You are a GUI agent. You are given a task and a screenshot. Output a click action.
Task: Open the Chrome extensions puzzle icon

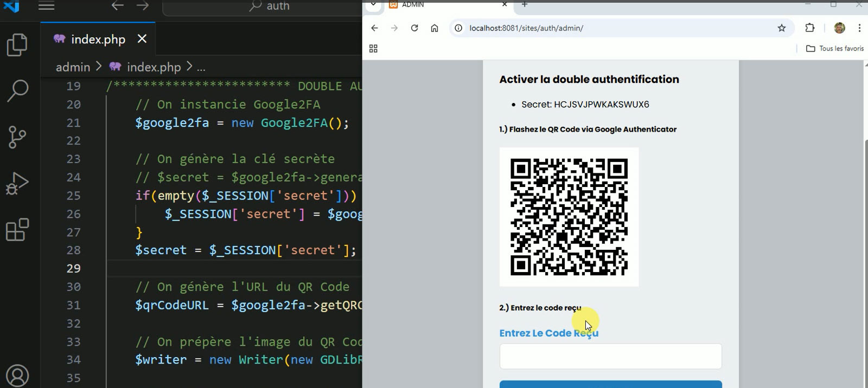(x=810, y=28)
